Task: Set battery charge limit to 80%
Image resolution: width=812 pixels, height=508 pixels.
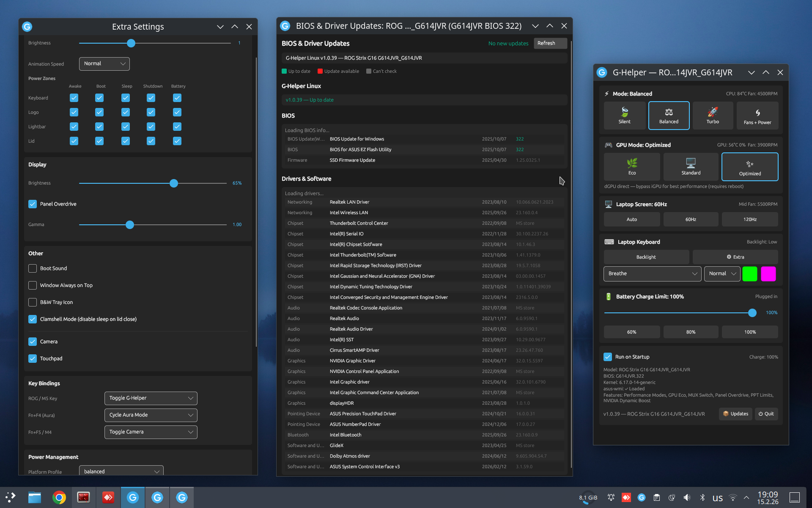Action: click(690, 332)
